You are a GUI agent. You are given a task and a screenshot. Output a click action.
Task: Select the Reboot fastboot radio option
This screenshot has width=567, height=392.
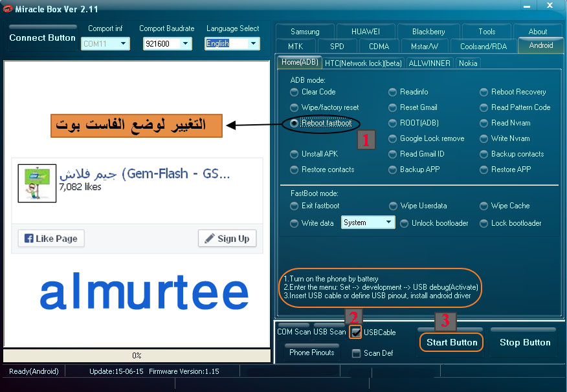(294, 123)
